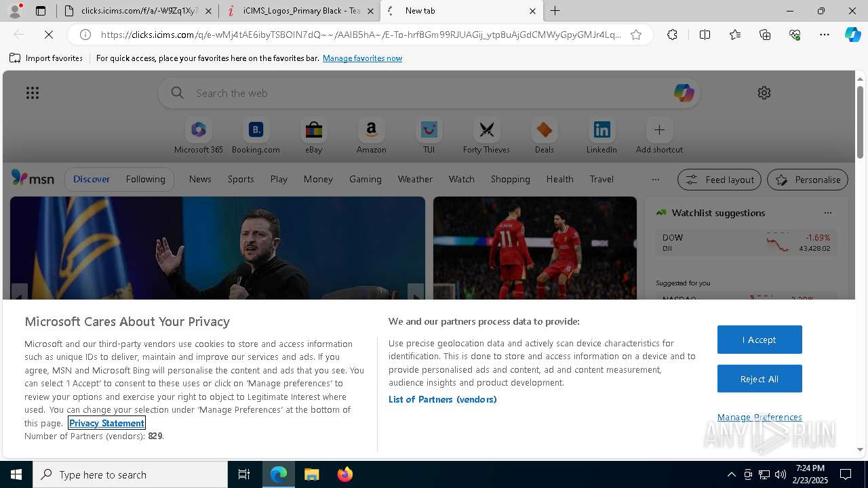The image size is (868, 488).
Task: Switch to iCIMS_Logos_Primary Black tab
Action: 301,11
